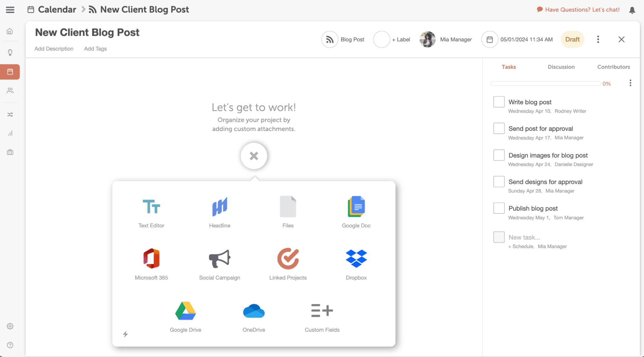Image resolution: width=644 pixels, height=357 pixels.
Task: Open project options three-dot menu
Action: point(598,39)
